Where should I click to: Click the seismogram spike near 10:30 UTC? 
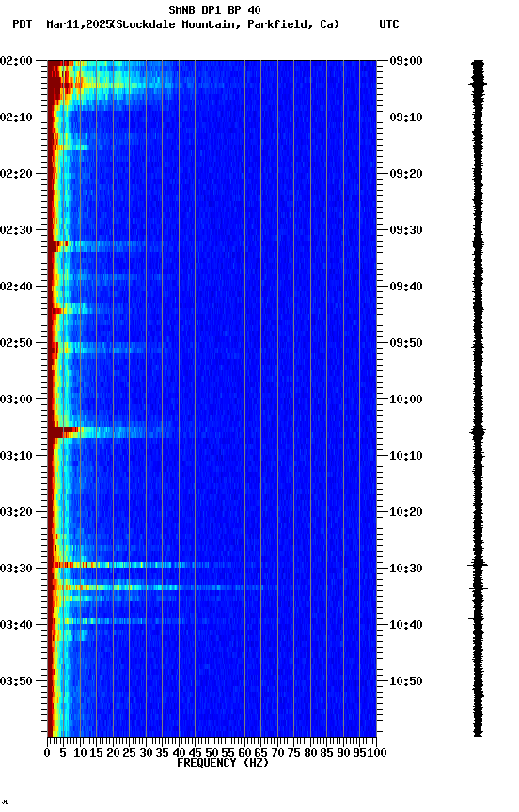[x=478, y=565]
